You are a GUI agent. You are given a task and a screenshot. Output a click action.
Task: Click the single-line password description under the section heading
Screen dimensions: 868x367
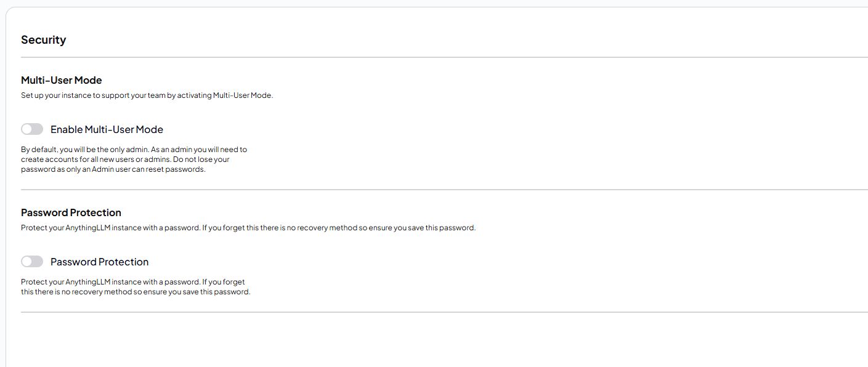pyautogui.click(x=248, y=228)
